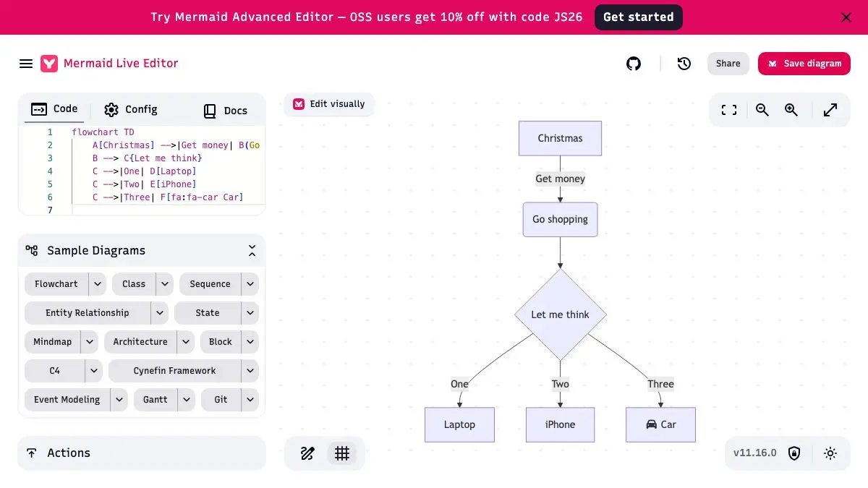The width and height of the screenshot is (868, 488).
Task: Open Class dropdown arrow
Action: [165, 284]
